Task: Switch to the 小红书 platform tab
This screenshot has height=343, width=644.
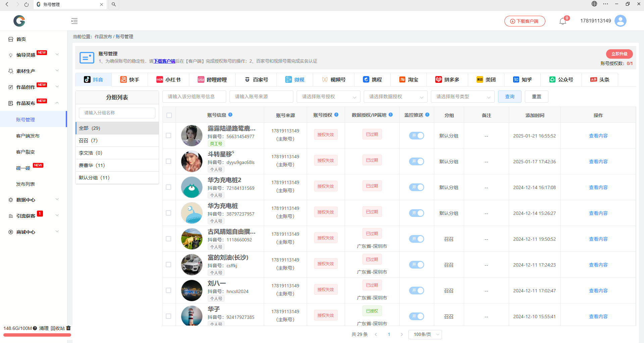Action: point(168,79)
